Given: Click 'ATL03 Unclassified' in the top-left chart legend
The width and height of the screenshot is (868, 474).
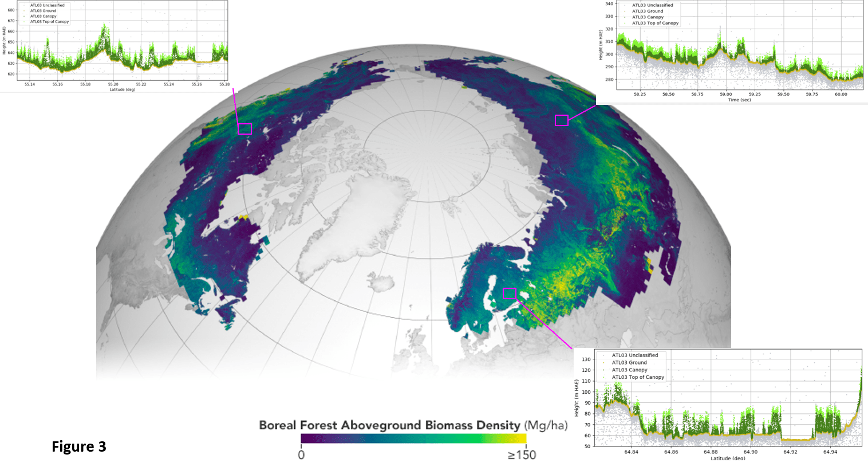Looking at the screenshot, I should tap(48, 5).
